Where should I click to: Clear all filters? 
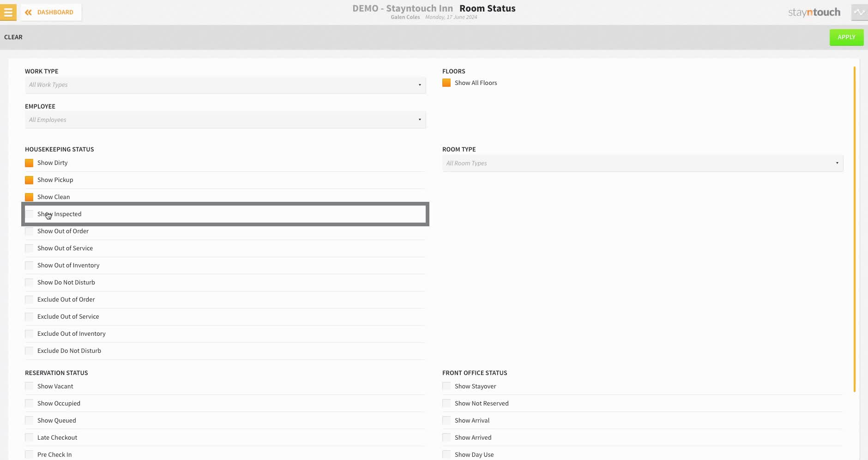coord(13,37)
